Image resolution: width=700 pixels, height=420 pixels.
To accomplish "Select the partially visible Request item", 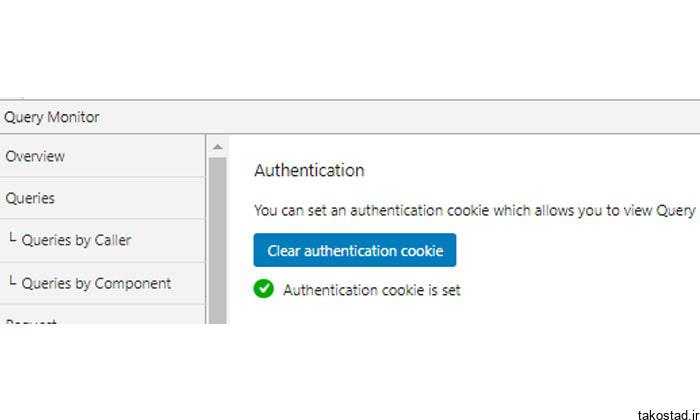I will coord(102,315).
